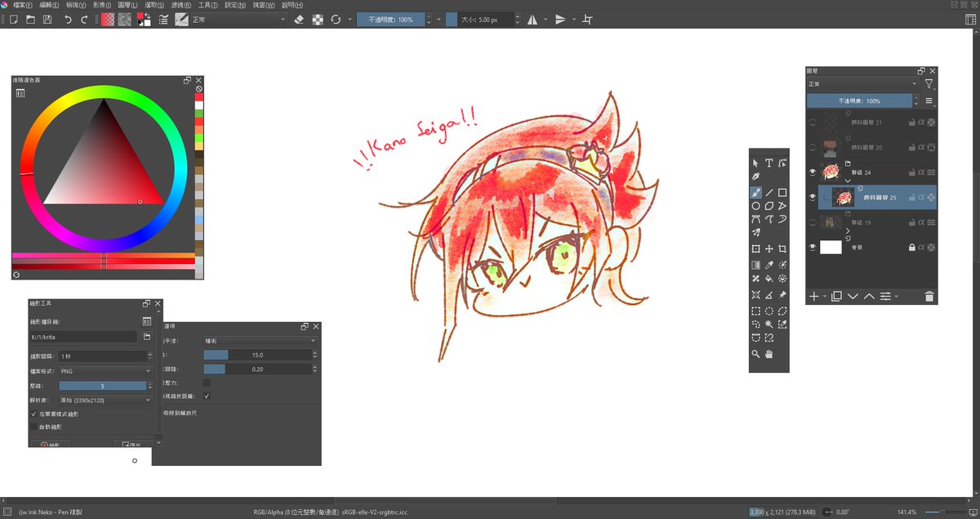The height and width of the screenshot is (519, 980).
Task: Hide the 顏料圖層 25 layer
Action: [813, 197]
